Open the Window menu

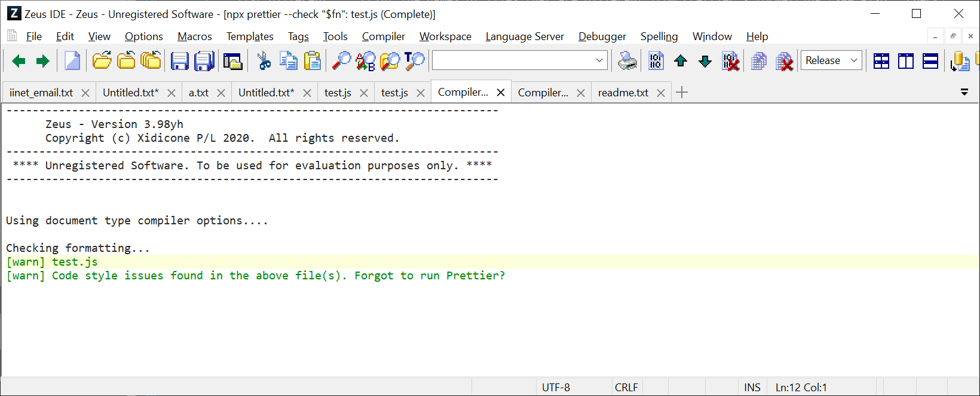[x=712, y=36]
